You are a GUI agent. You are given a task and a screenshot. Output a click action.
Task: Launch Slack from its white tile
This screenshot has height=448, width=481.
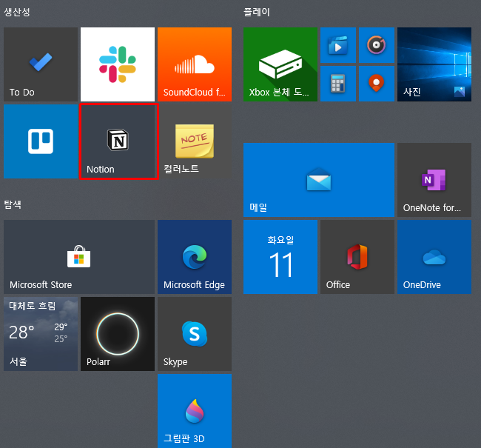[118, 64]
